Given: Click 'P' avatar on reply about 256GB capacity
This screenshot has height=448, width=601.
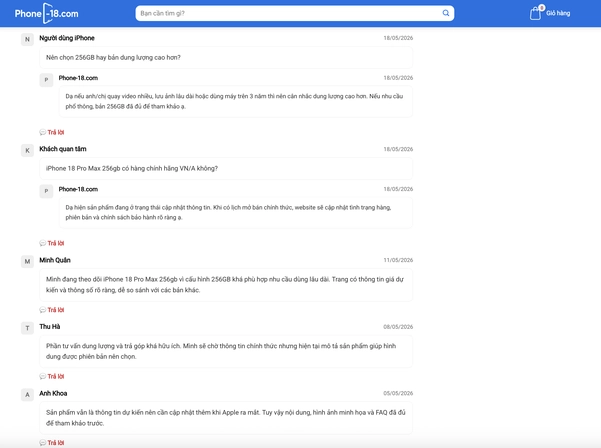Looking at the screenshot, I should (x=46, y=80).
